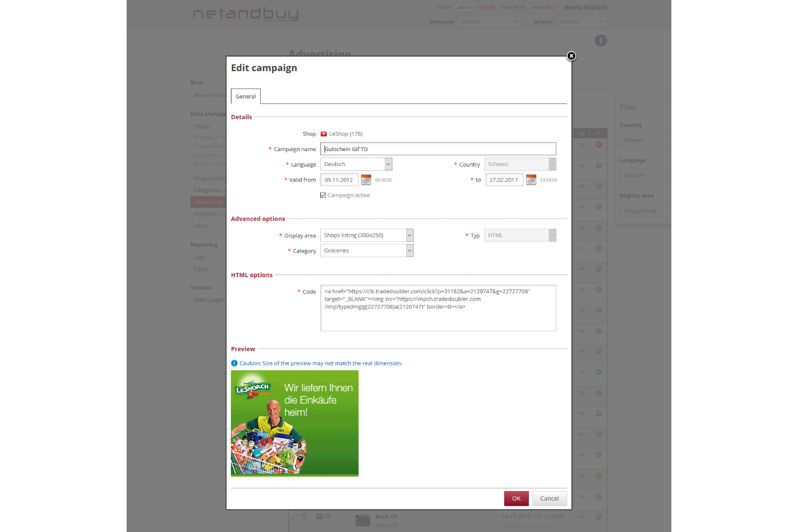The image size is (798, 532).
Task: Open the Valid from calendar picker
Action: (366, 180)
